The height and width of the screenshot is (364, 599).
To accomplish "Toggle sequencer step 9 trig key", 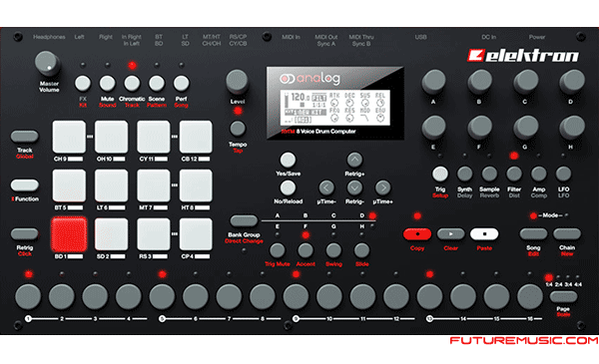I will pos(296,296).
